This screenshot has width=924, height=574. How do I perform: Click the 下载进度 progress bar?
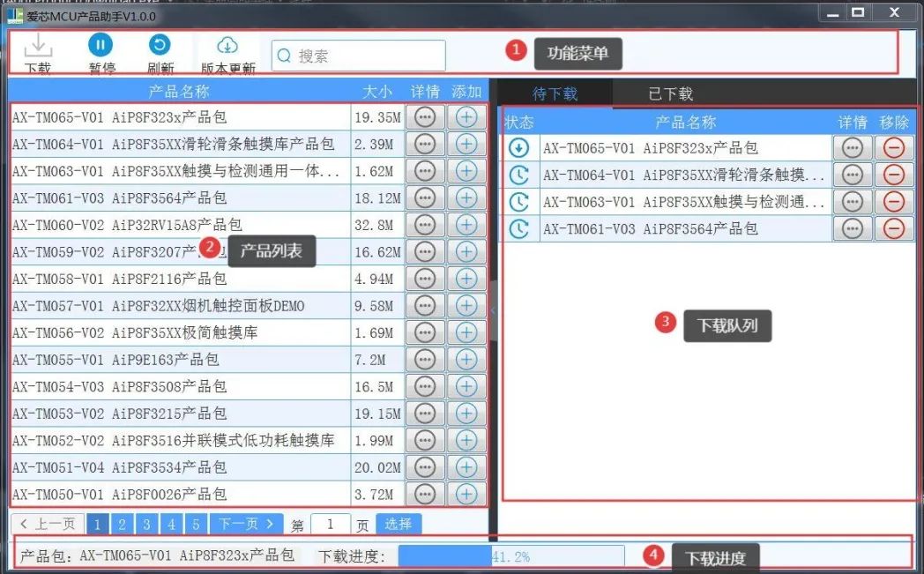point(510,556)
